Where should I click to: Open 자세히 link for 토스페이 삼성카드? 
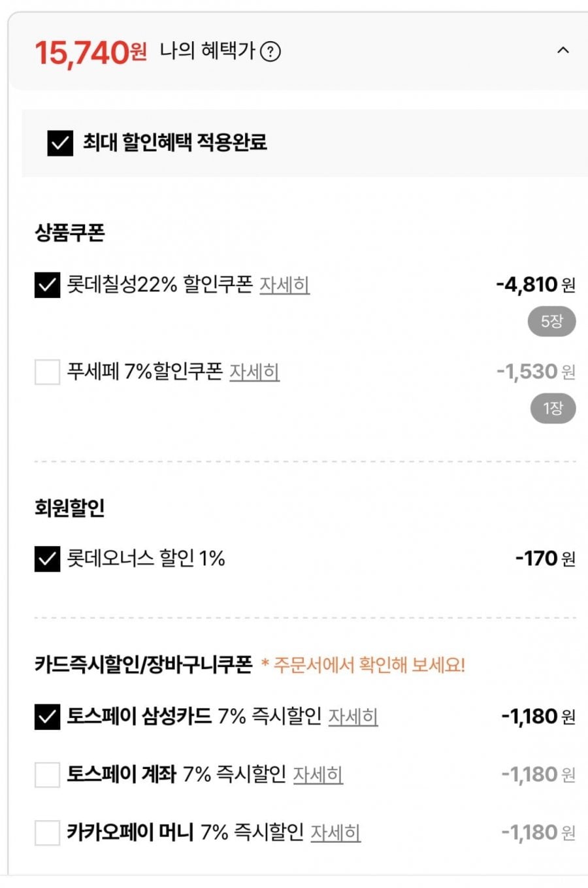click(353, 716)
